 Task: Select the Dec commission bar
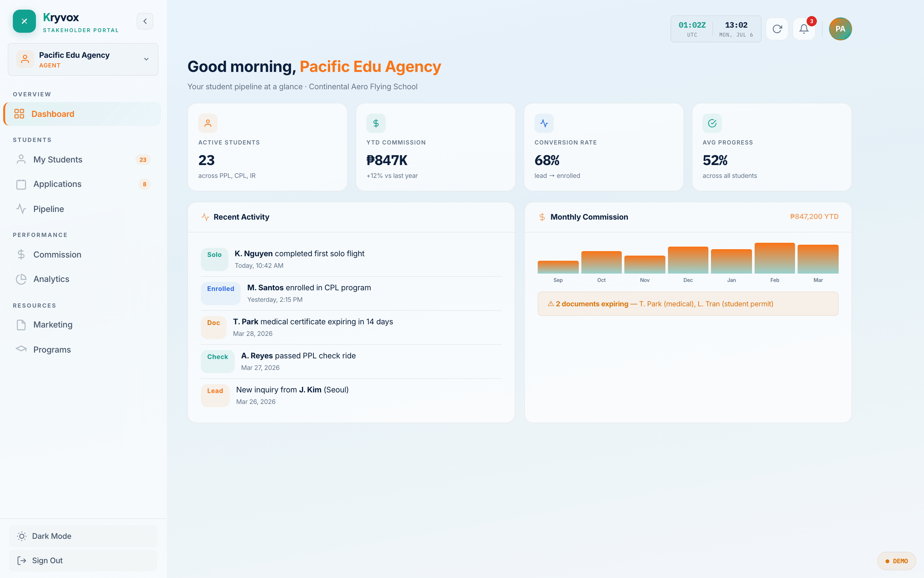tap(688, 260)
